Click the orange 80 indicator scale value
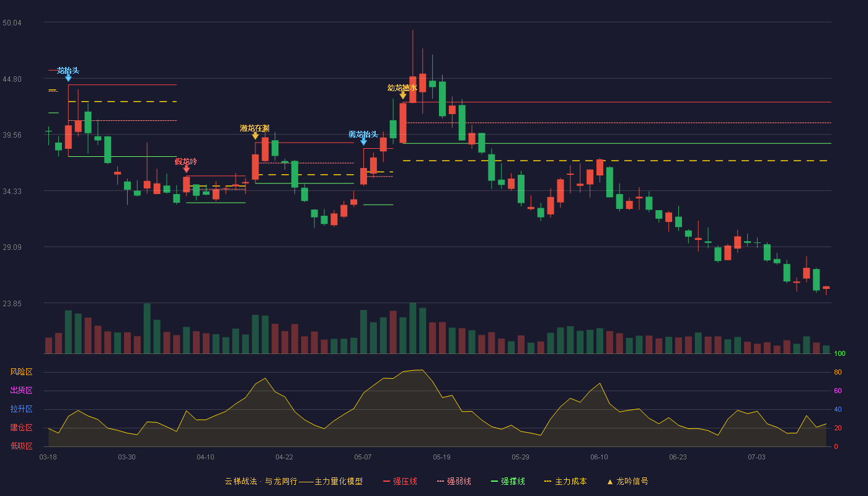This screenshot has height=496, width=868. [838, 373]
